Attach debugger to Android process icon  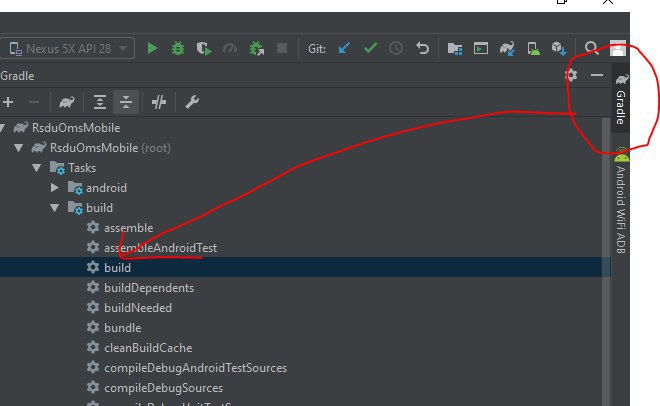pos(256,48)
